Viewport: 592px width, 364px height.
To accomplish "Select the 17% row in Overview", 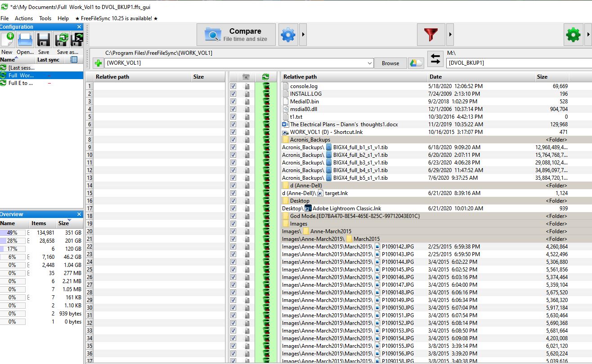I will 41,249.
